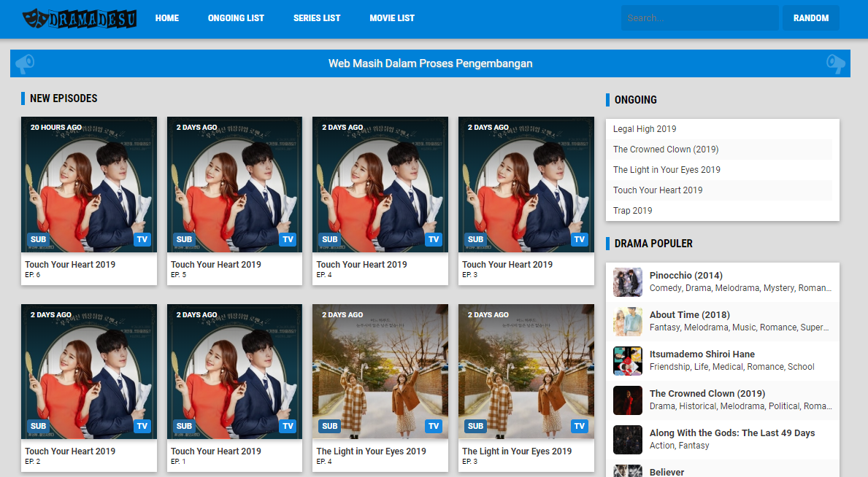This screenshot has width=868, height=477.
Task: Click the About Time (2018) poster icon
Action: click(627, 322)
